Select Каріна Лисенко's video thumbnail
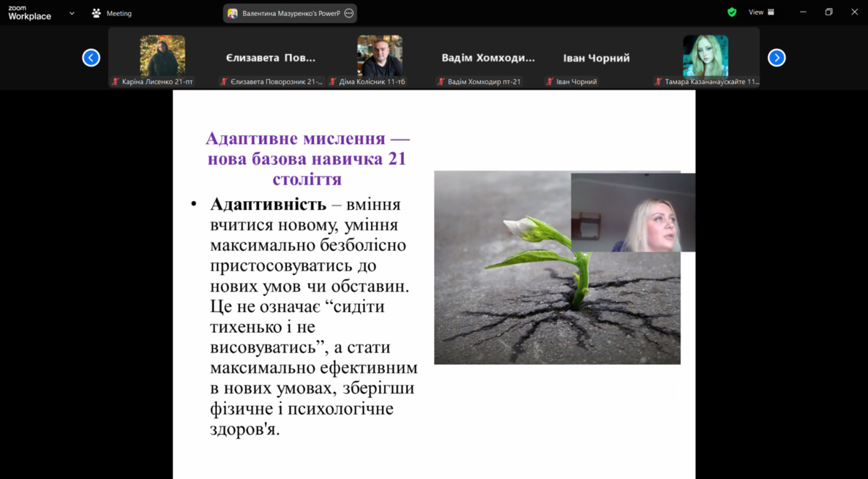The width and height of the screenshot is (868, 479). [x=162, y=56]
